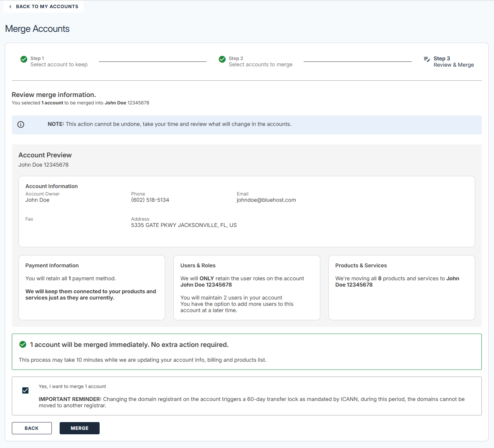This screenshot has width=494, height=448.
Task: Click the MERGE button
Action: 79,428
